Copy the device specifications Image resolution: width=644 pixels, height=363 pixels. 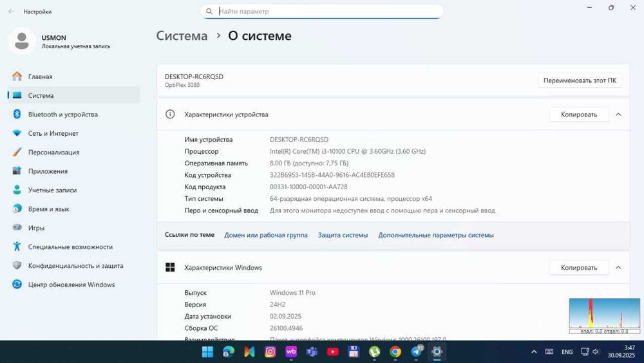(579, 115)
